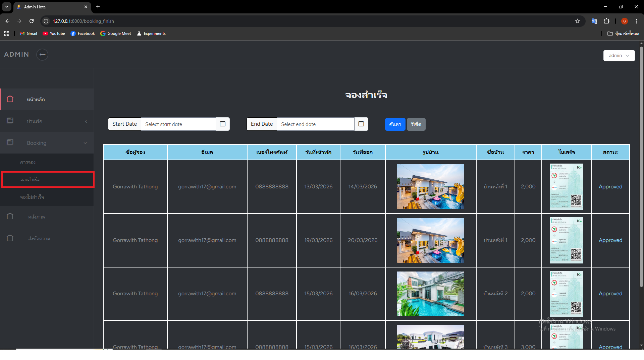Open the browser Extensions puzzle icon

(x=607, y=21)
